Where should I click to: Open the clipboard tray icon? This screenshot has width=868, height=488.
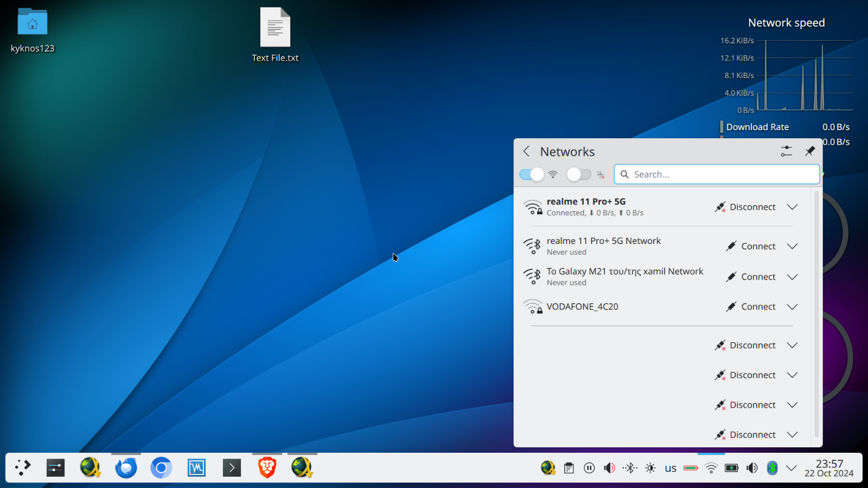coord(569,468)
